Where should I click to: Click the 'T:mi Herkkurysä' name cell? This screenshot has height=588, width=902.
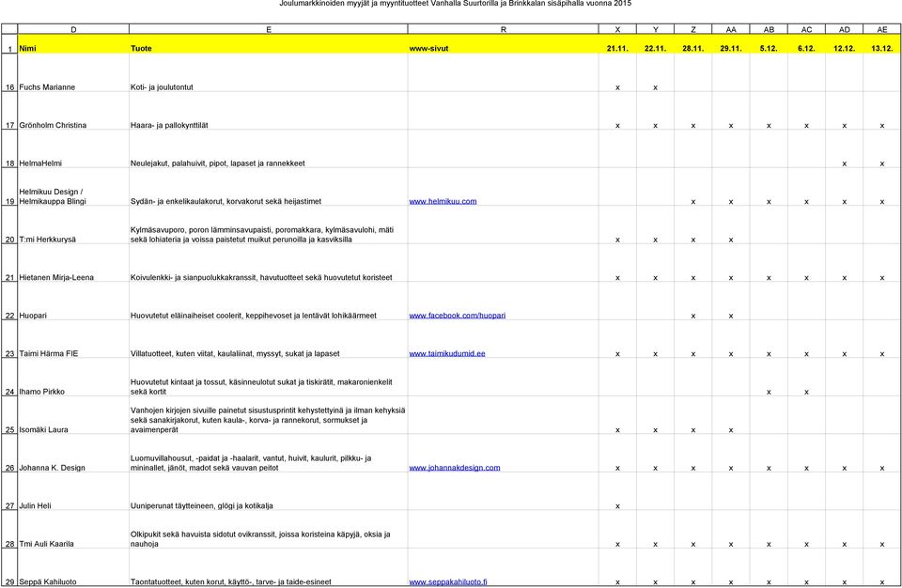coord(73,224)
